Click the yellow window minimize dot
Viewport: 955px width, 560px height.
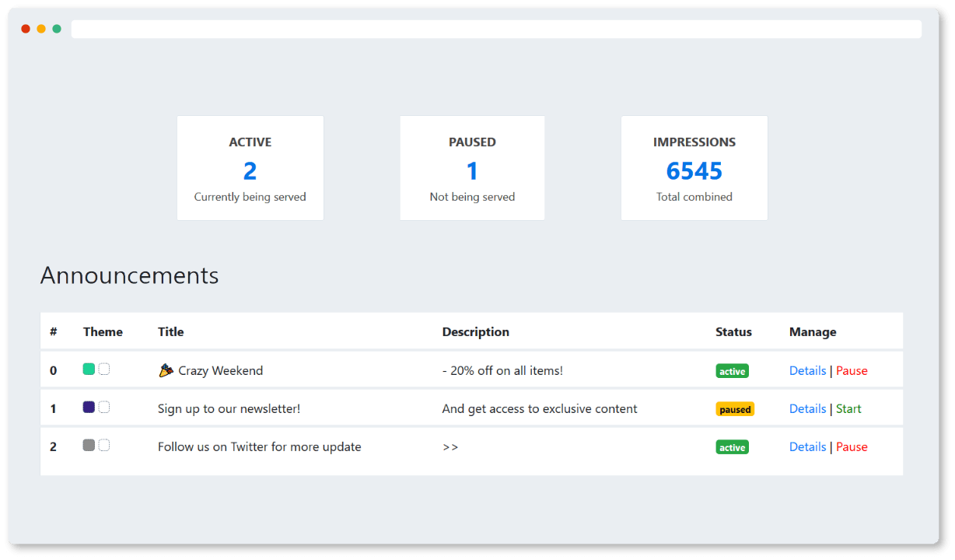[x=41, y=29]
